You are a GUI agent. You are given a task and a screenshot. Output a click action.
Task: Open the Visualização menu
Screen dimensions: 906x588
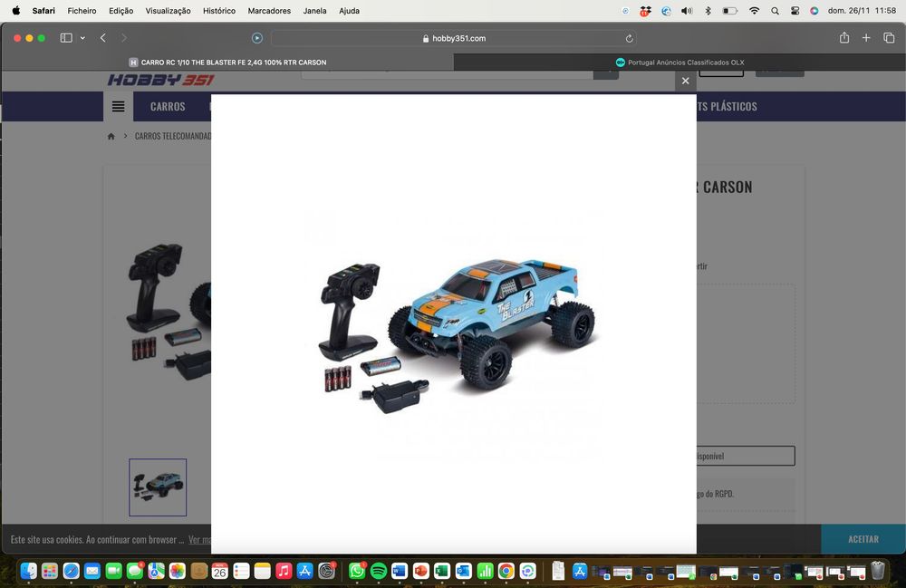(168, 10)
